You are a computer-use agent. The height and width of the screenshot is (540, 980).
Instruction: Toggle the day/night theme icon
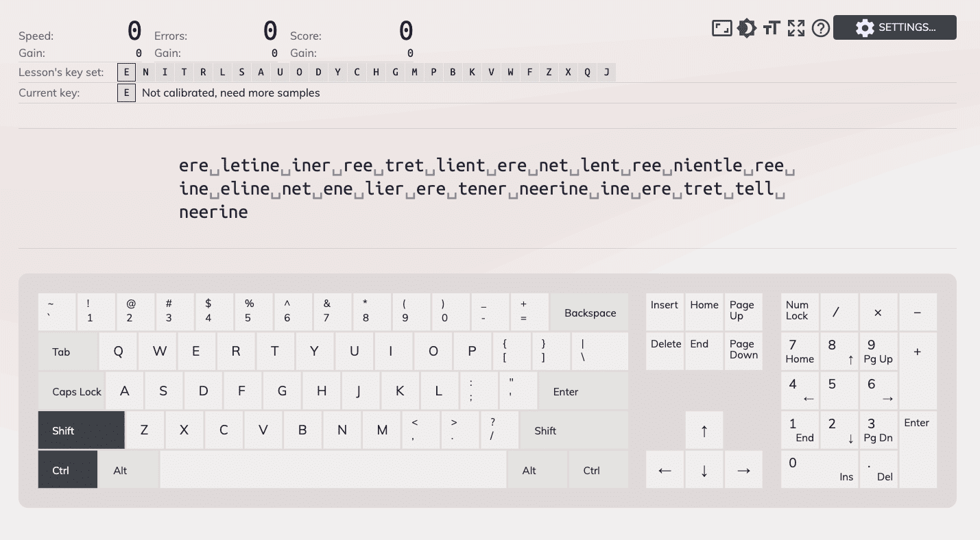pyautogui.click(x=746, y=28)
